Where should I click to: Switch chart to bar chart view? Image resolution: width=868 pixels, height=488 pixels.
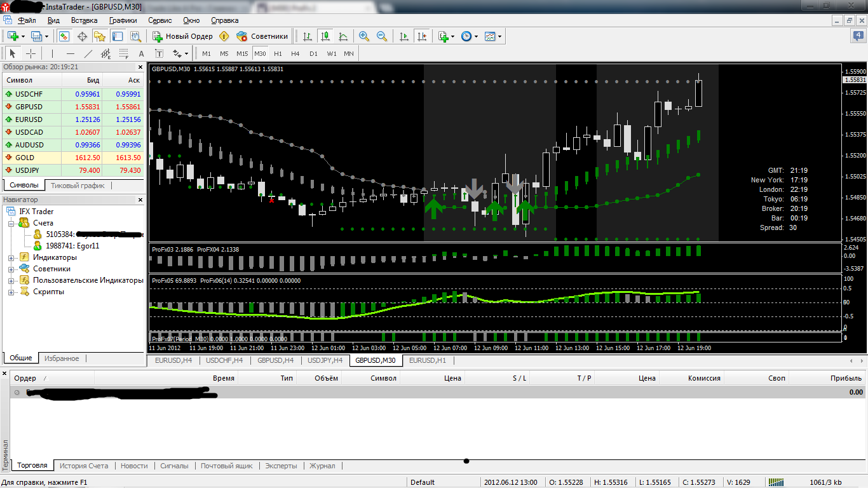308,36
